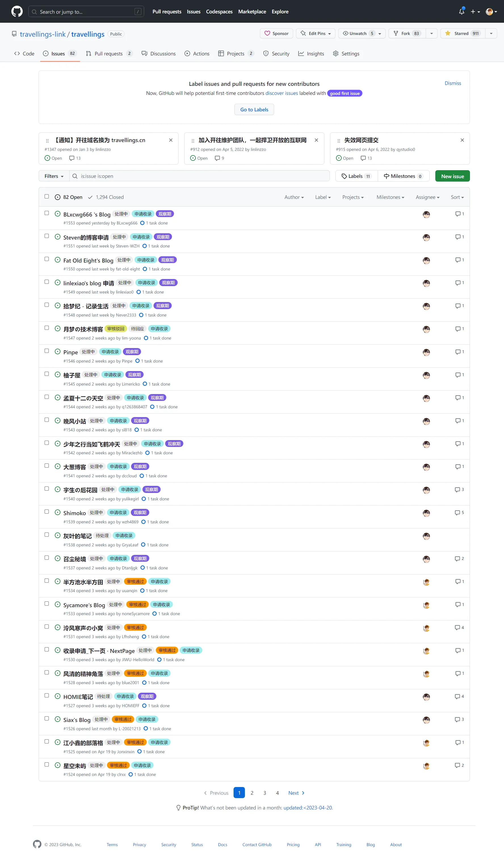Expand the Author filter dropdown
Screen dimensions: 504x866
click(x=293, y=197)
